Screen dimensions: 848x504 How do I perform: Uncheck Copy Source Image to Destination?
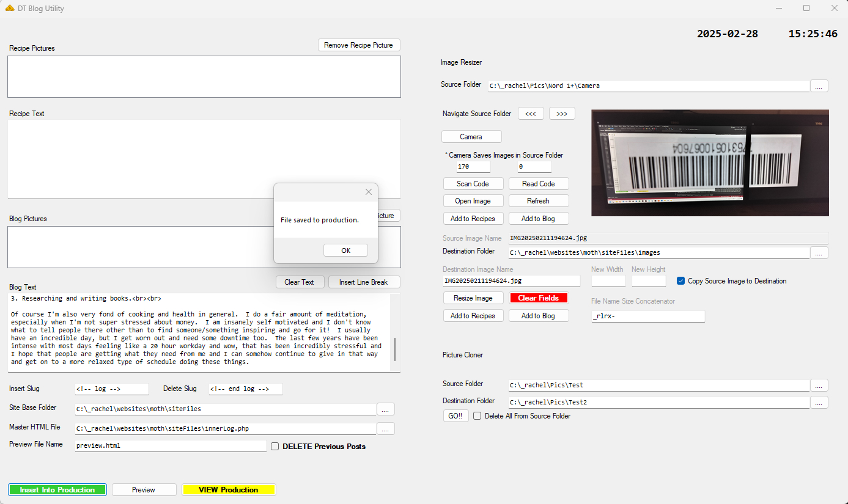(681, 281)
